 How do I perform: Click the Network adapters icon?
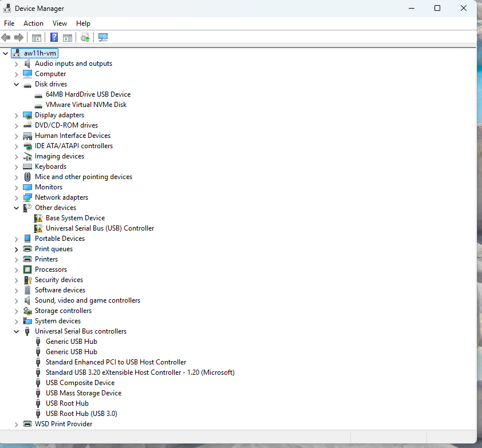(x=27, y=197)
